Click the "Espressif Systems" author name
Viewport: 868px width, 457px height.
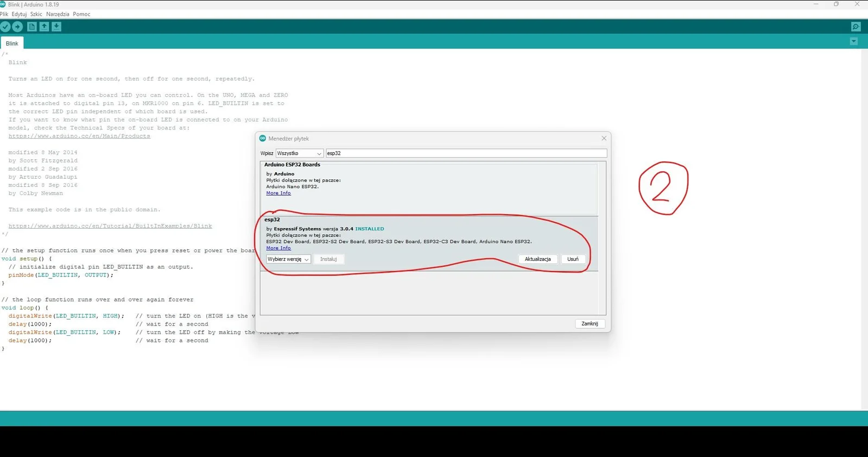(x=297, y=229)
